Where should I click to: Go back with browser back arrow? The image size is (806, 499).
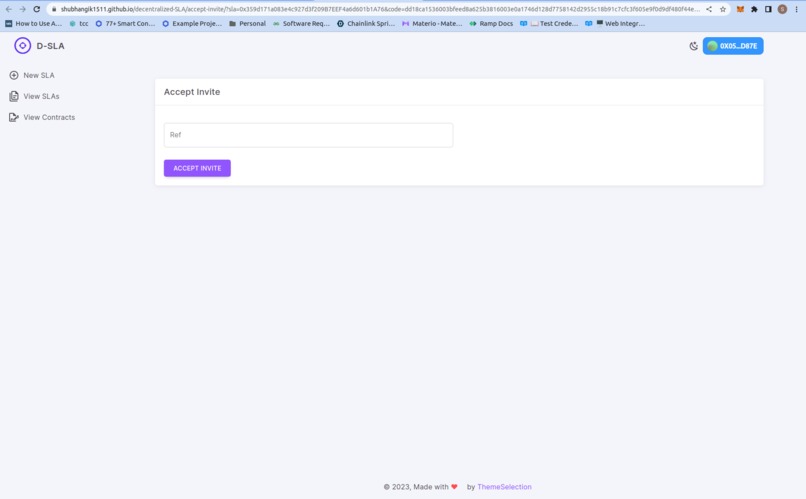9,9
